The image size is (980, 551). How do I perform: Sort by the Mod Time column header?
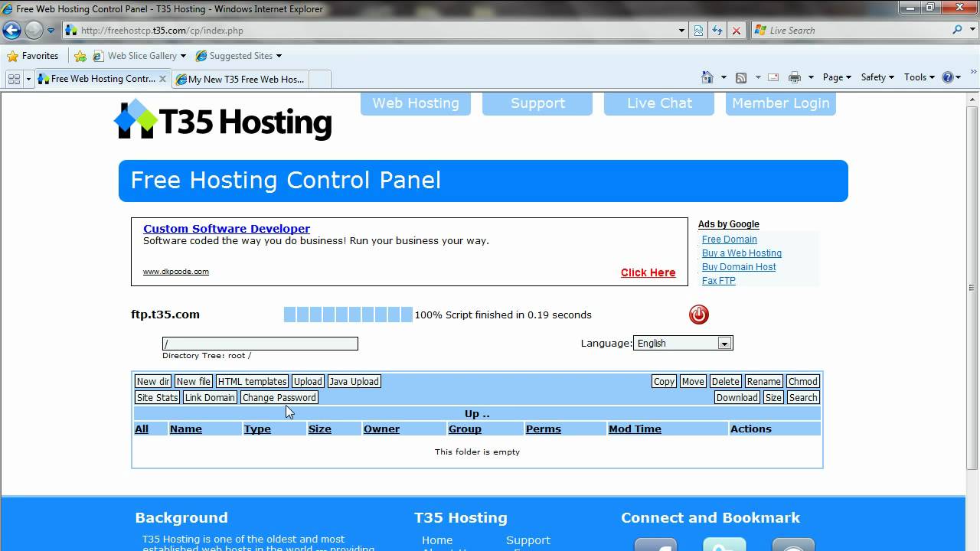pyautogui.click(x=635, y=429)
